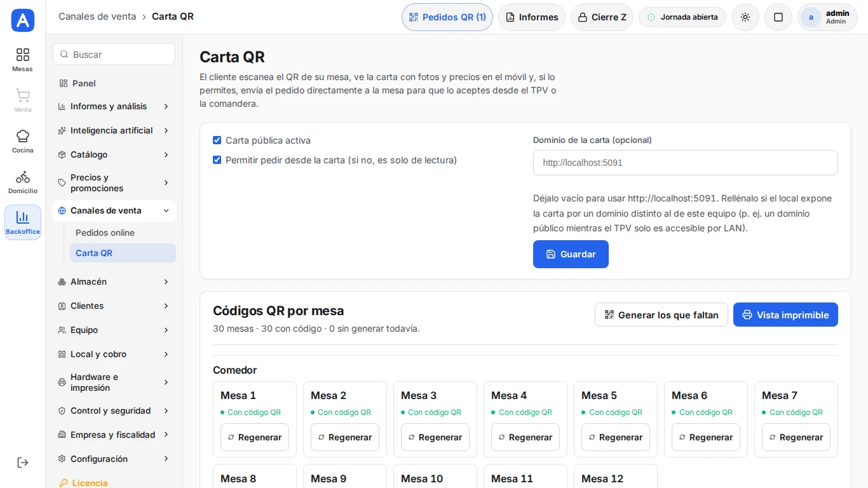Toggle Permitir pedir desde la carta checkbox
This screenshot has width=868, height=488.
217,160
